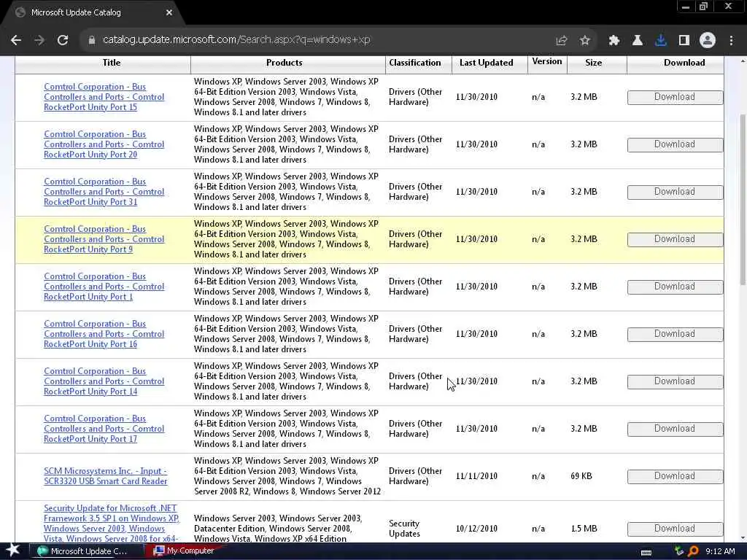Click the 69 KB size cell

click(581, 475)
